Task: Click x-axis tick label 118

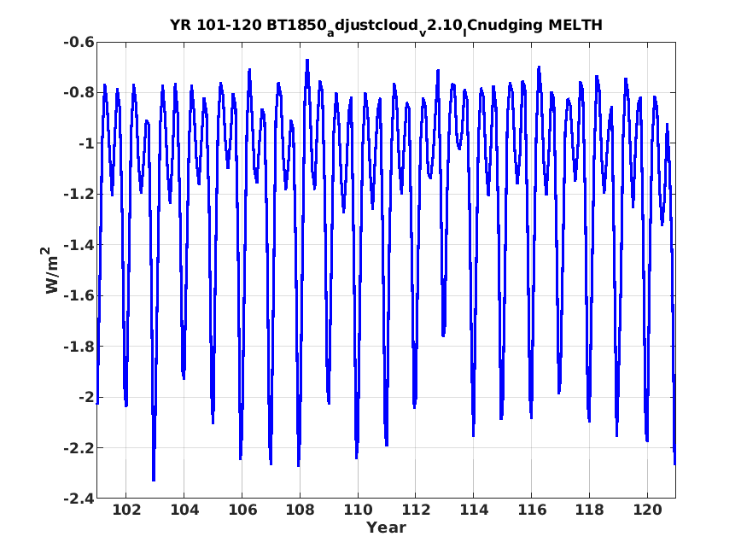Action: pos(590,510)
